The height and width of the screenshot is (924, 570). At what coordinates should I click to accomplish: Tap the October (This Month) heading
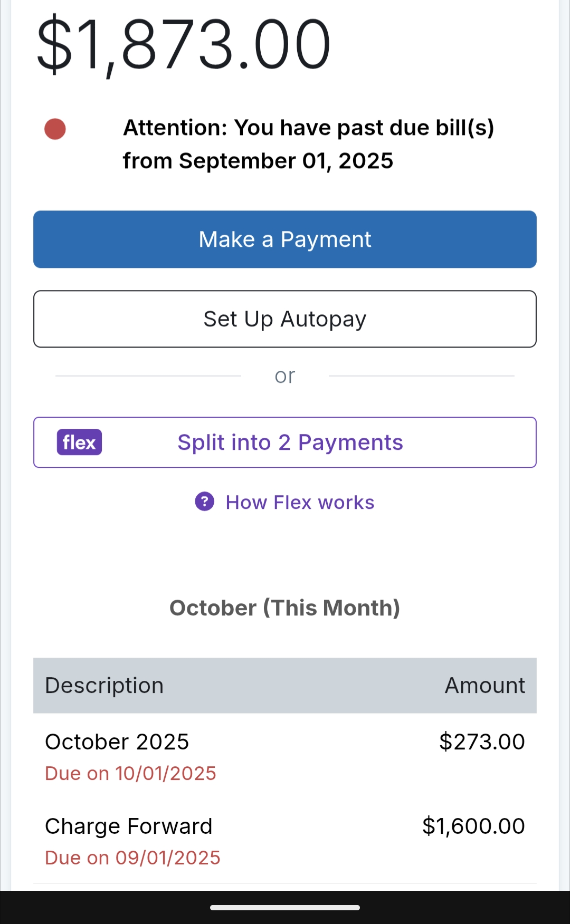coord(285,608)
